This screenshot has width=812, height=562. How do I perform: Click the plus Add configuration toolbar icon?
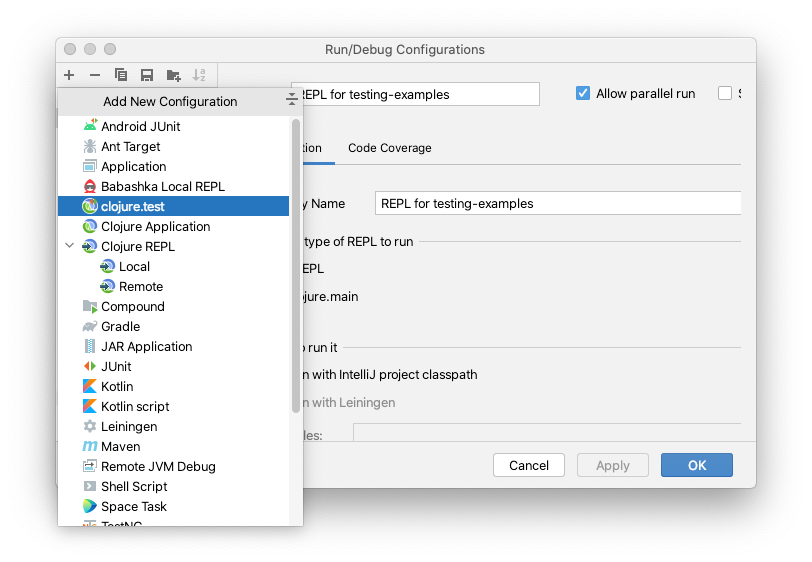[x=69, y=75]
